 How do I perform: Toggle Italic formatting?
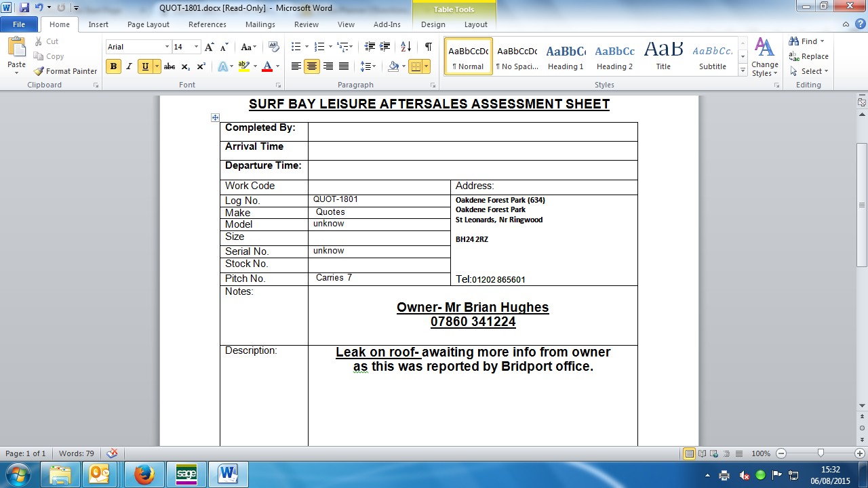click(x=129, y=66)
